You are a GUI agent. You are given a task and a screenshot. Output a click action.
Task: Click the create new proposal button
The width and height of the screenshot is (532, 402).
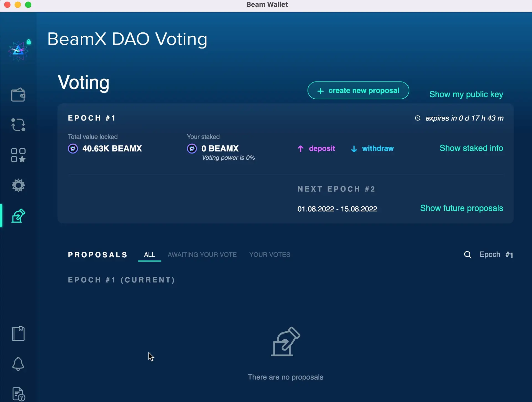pos(358,90)
